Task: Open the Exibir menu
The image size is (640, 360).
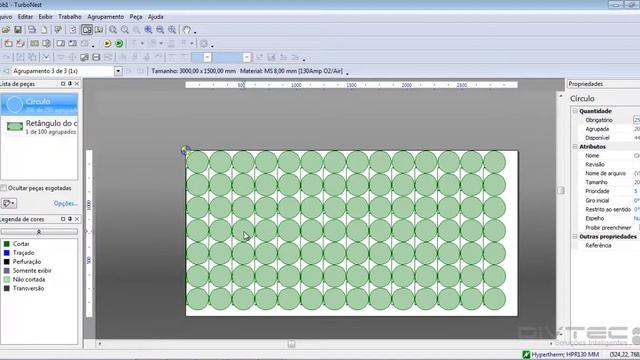Action: point(45,17)
